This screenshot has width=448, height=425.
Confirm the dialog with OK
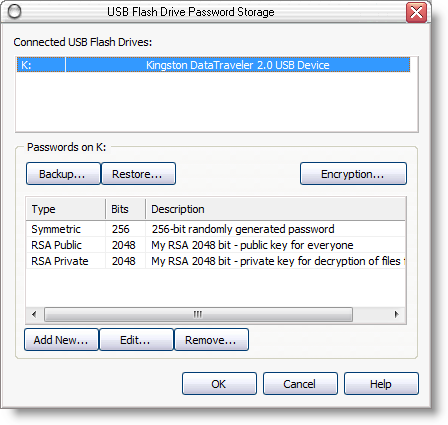tap(219, 384)
